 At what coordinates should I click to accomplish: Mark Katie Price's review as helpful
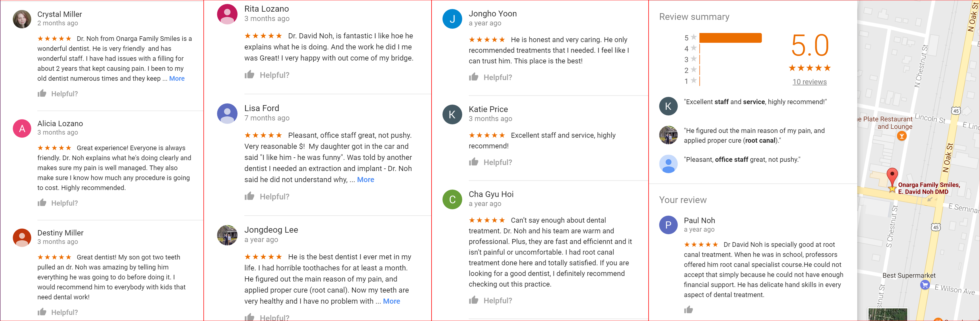click(x=473, y=162)
